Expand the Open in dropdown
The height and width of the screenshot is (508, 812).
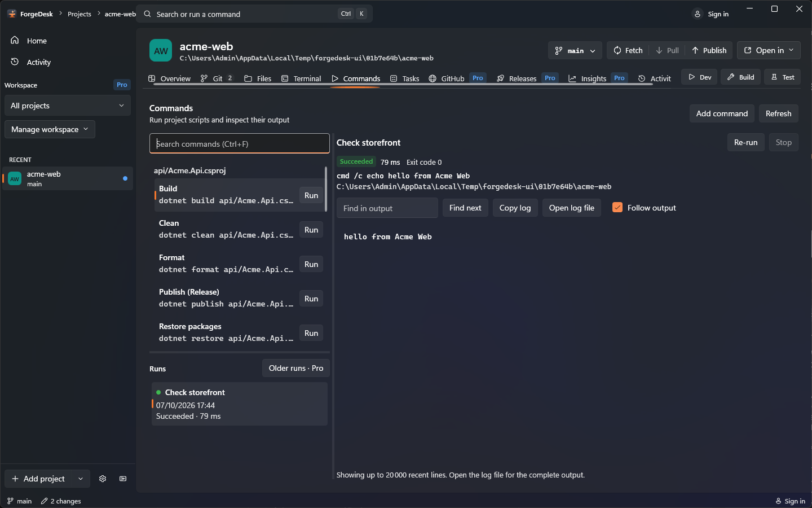point(769,50)
